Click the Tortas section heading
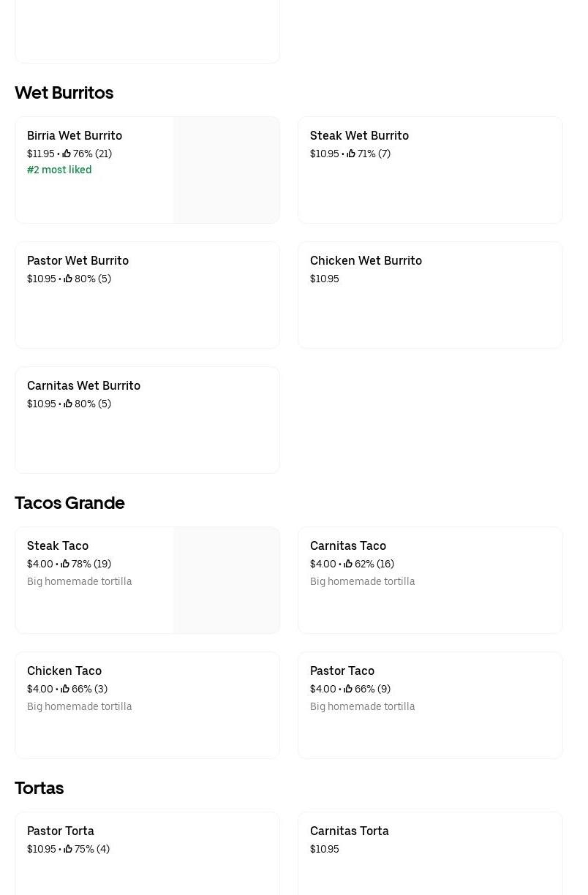This screenshot has width=588, height=895. pyautogui.click(x=39, y=788)
